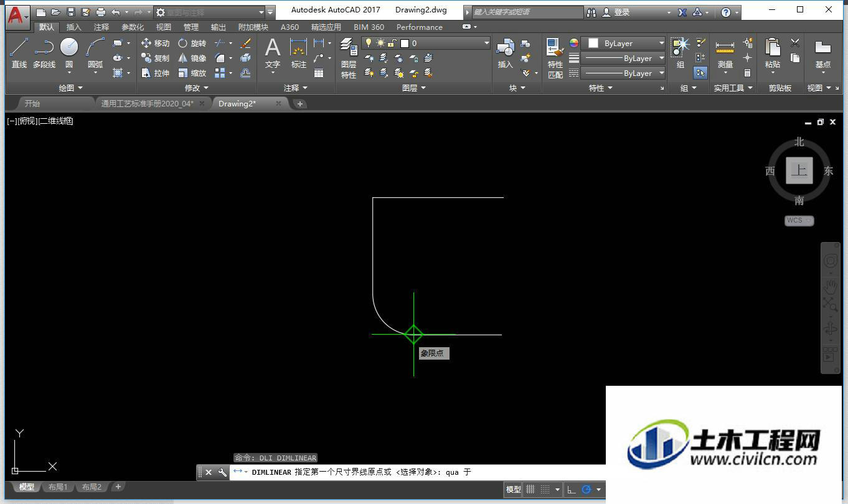
Task: Toggle grid display in status bar
Action: (530, 489)
